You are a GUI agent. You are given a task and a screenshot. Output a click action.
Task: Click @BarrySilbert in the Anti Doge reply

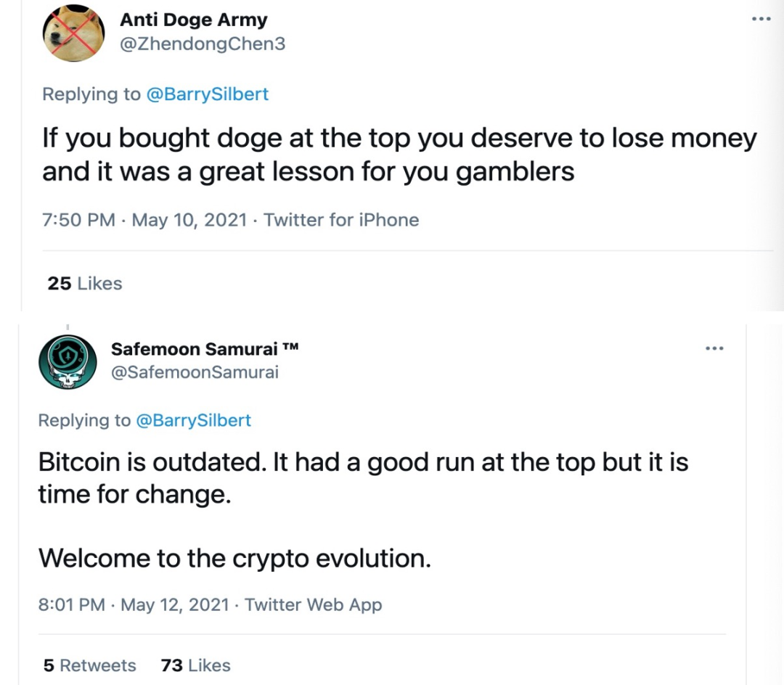coord(208,94)
